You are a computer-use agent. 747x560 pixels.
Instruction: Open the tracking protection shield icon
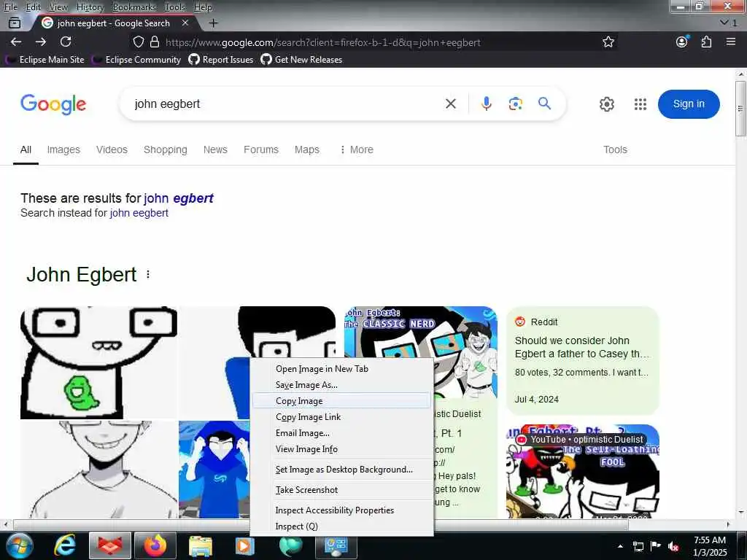tap(138, 42)
